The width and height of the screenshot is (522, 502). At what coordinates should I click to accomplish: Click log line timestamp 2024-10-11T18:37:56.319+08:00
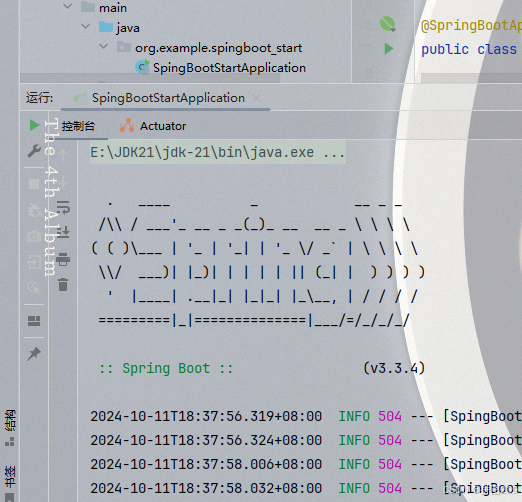[206, 416]
